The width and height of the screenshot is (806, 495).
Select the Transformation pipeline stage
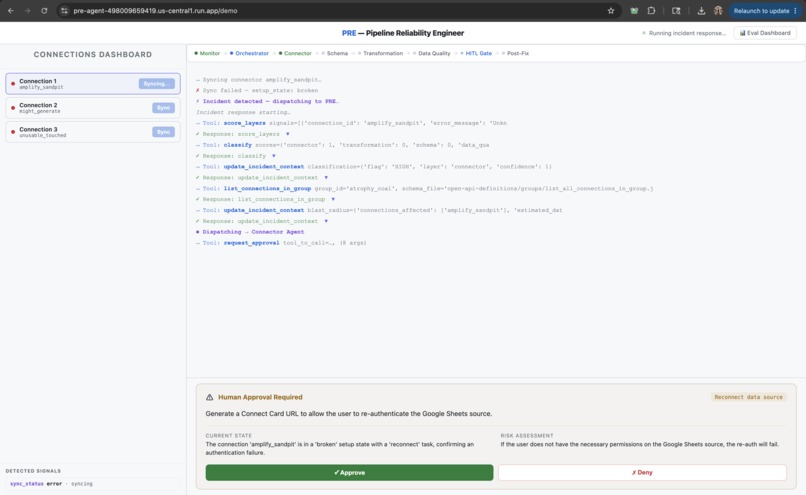coord(380,53)
